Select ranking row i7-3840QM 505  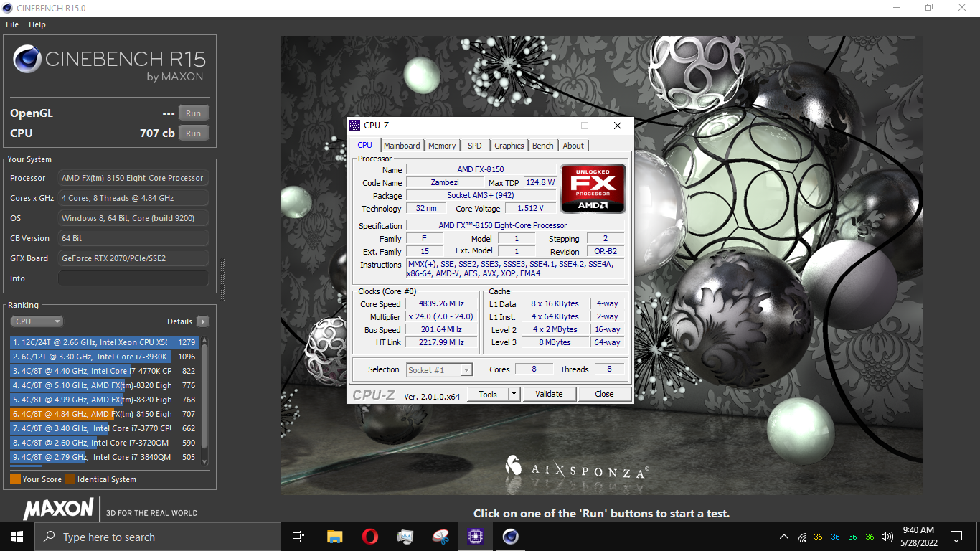104,457
